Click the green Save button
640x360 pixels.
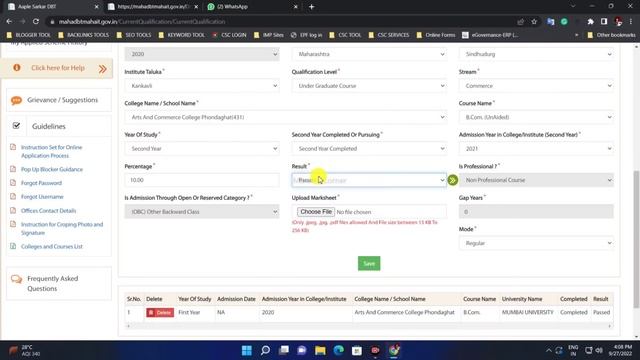pos(369,263)
